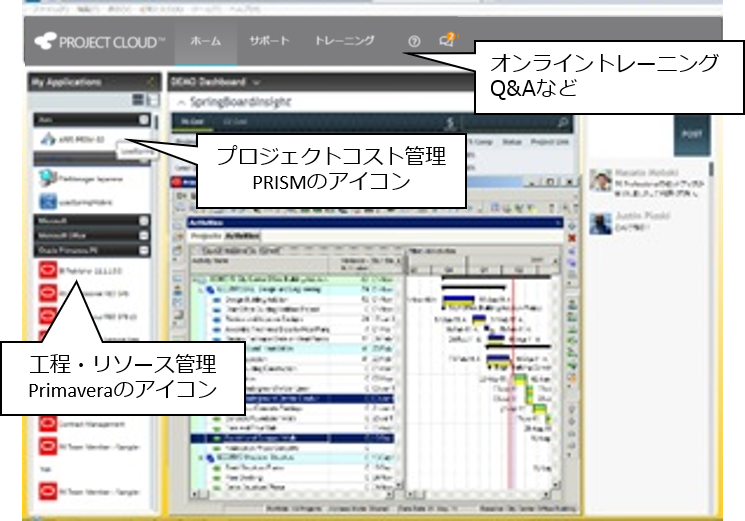
Task: Switch to the サポート tab
Action: [269, 41]
